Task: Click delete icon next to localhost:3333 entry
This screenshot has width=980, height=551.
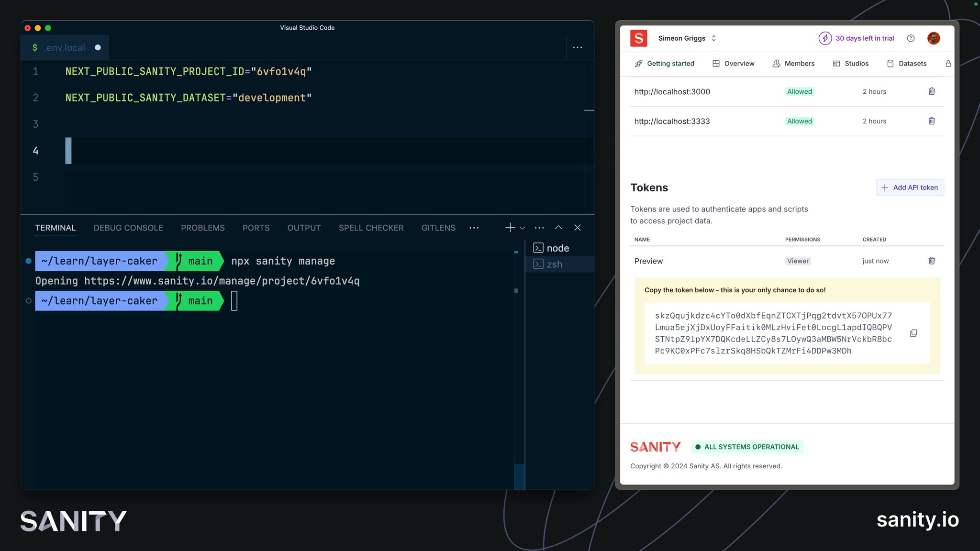Action: tap(932, 121)
